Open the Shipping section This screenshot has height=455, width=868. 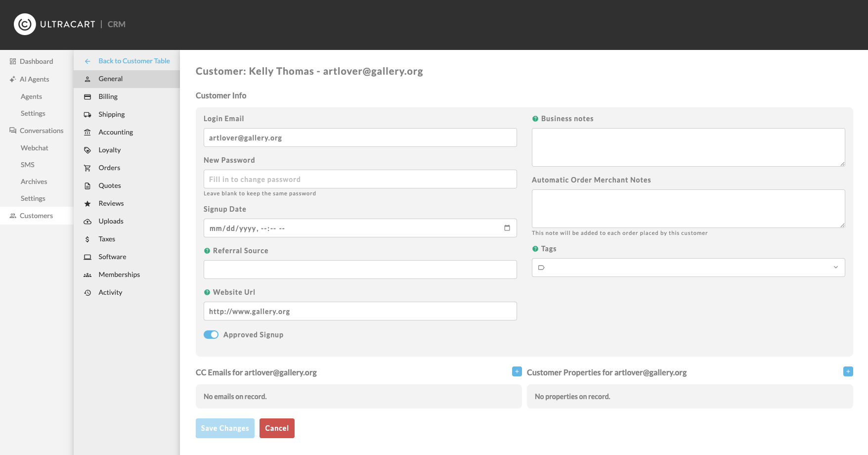click(x=127, y=115)
